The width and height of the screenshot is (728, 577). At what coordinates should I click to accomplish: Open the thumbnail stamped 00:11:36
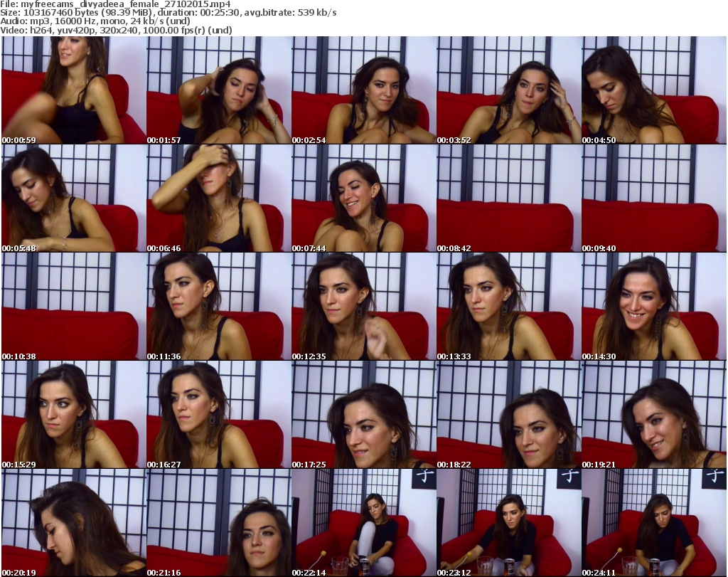[x=219, y=307]
